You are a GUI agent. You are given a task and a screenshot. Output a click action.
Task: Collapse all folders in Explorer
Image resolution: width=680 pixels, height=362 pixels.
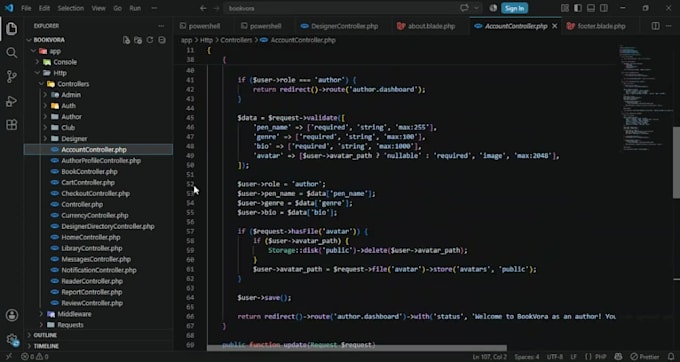tap(162, 40)
